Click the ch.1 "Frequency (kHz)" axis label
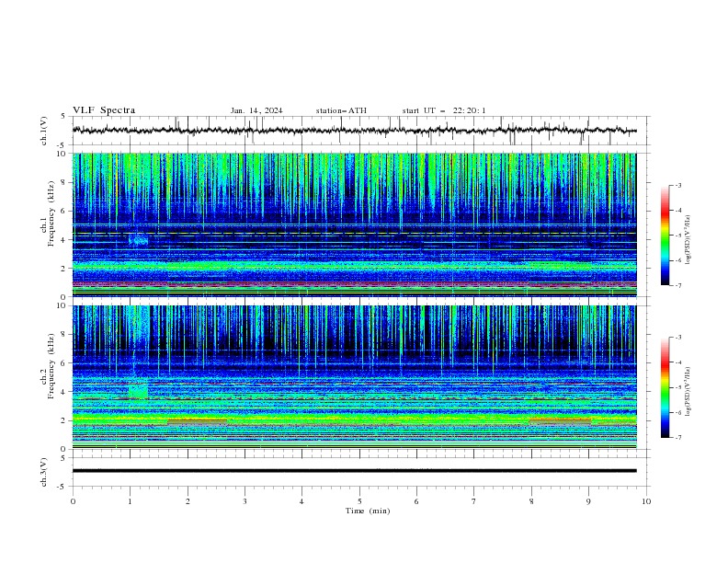Viewport: 728px width, 563px height. [x=51, y=214]
